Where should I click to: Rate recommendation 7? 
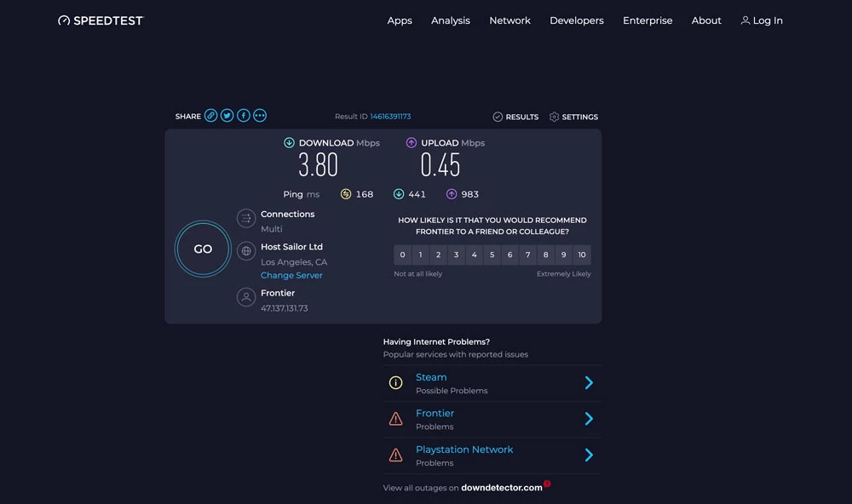click(x=527, y=255)
